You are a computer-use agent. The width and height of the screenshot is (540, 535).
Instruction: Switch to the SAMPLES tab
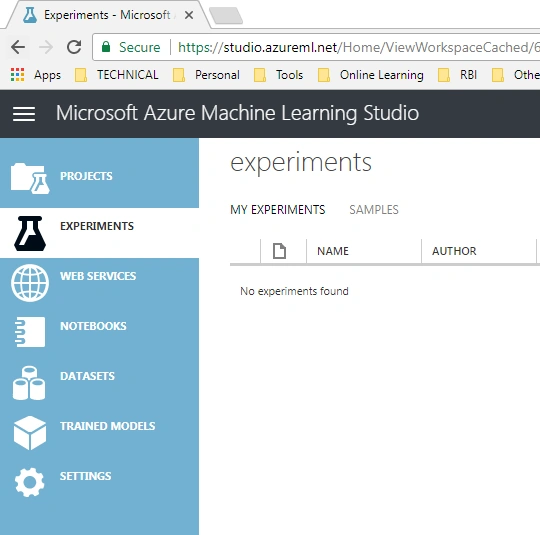point(374,209)
